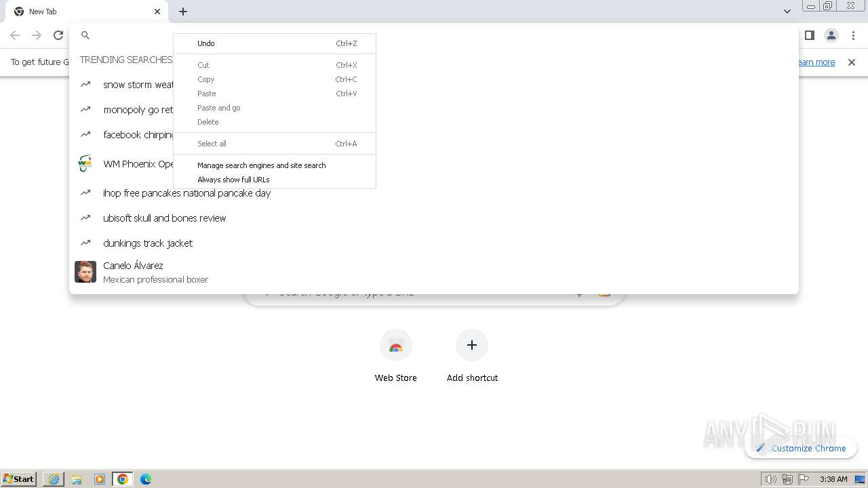
Task: Open the Action Center flag icon
Action: click(804, 479)
